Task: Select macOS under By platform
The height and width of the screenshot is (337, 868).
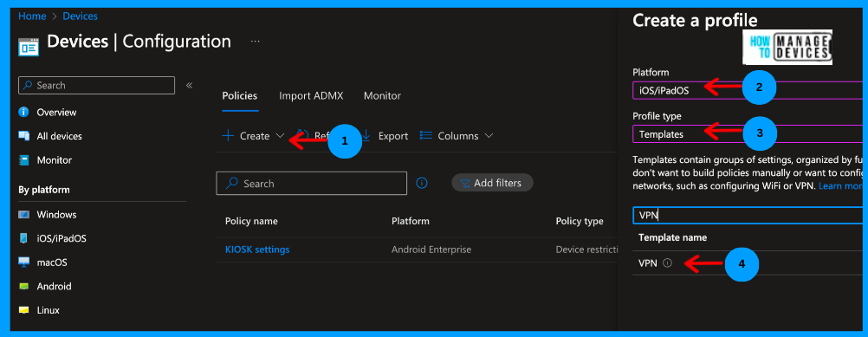Action: click(x=52, y=262)
